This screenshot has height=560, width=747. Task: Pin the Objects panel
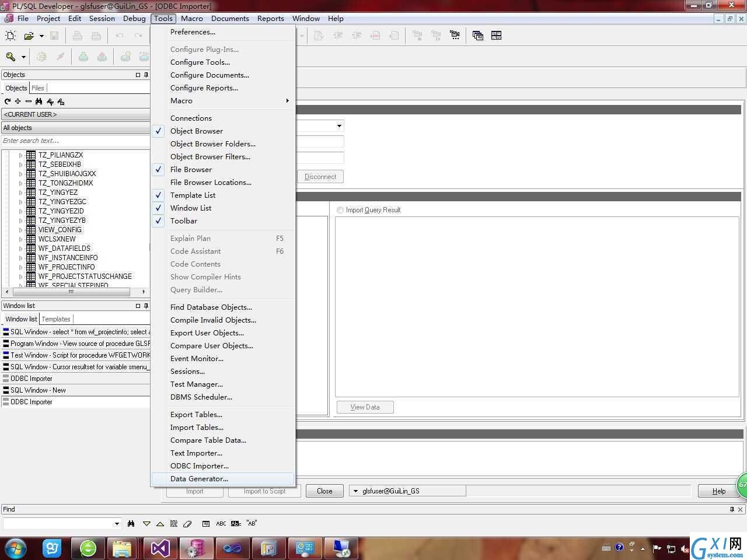point(146,75)
